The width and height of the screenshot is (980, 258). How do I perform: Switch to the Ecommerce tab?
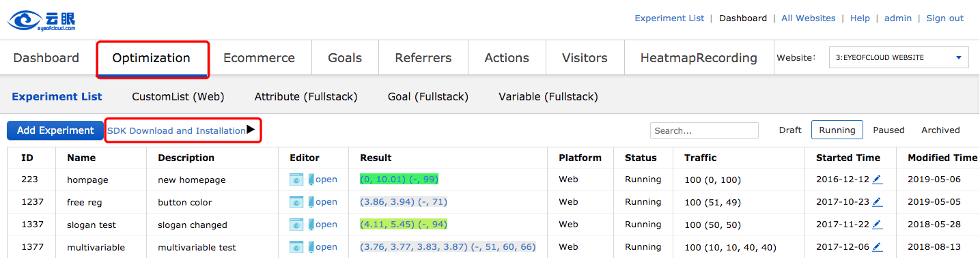point(259,58)
